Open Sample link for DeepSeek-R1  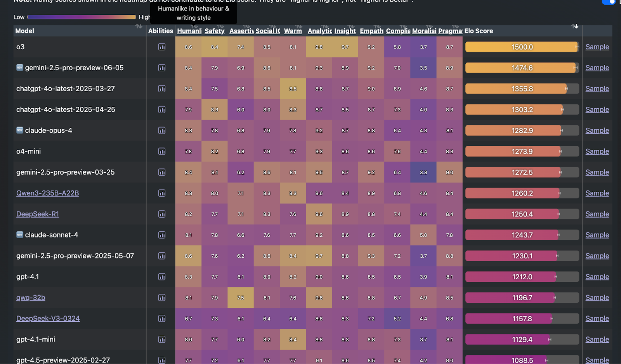pos(597,214)
